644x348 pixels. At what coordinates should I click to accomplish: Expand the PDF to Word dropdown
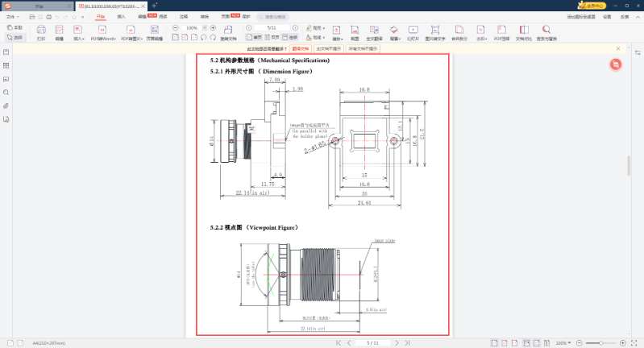102,38
